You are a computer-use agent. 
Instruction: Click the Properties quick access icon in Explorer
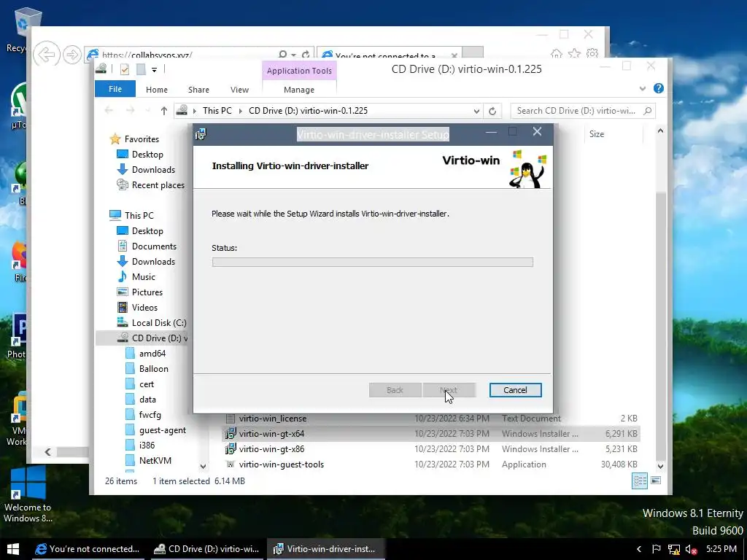tap(125, 69)
